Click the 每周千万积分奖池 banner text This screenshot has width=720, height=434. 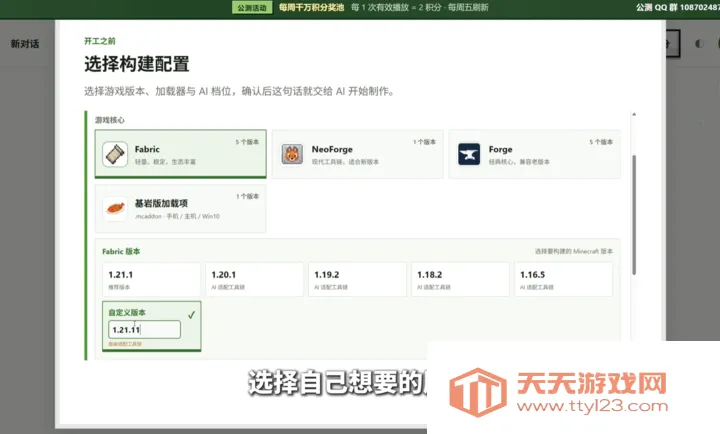(311, 7)
